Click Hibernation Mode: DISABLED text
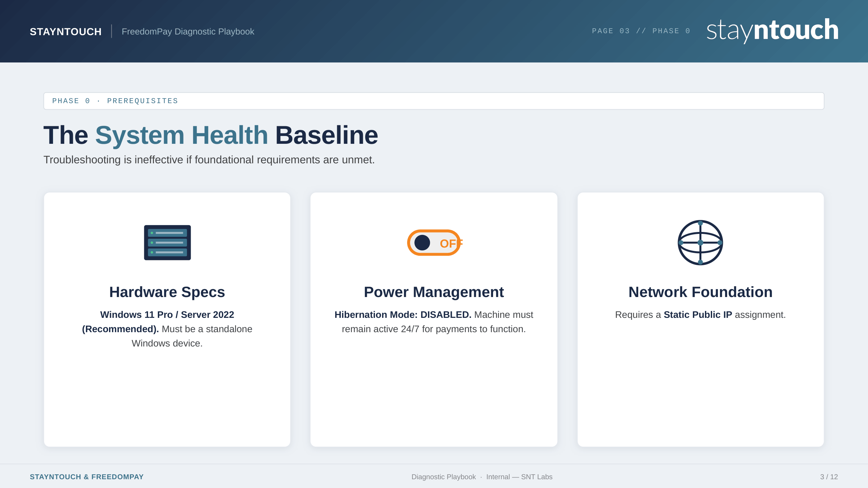This screenshot has width=868, height=488. [403, 315]
